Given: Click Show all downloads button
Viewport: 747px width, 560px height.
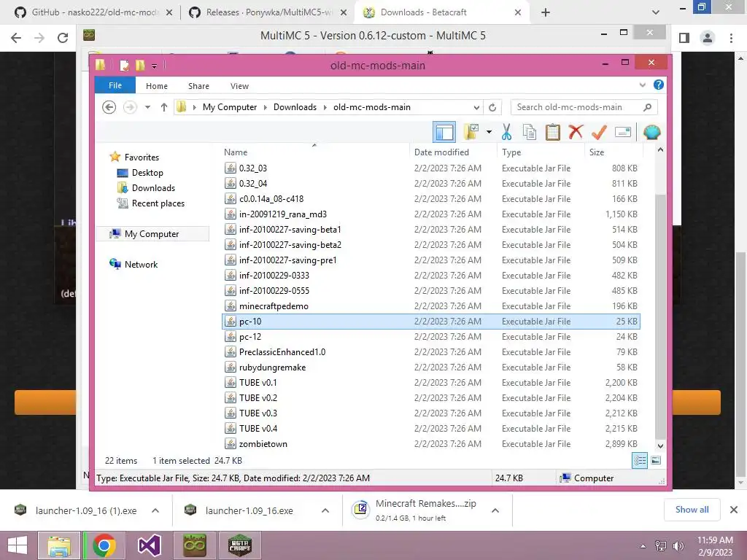Looking at the screenshot, I should click(x=692, y=510).
